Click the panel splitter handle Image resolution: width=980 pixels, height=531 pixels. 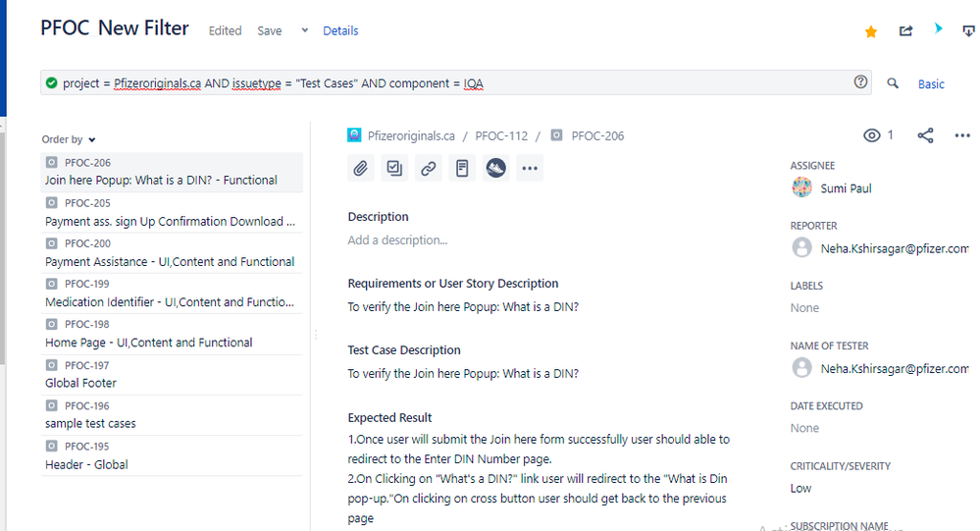(x=316, y=335)
